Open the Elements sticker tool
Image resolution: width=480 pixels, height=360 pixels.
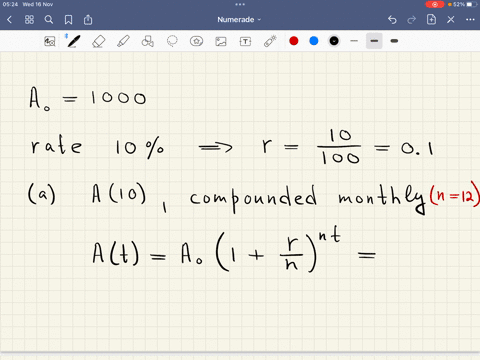pyautogui.click(x=196, y=41)
